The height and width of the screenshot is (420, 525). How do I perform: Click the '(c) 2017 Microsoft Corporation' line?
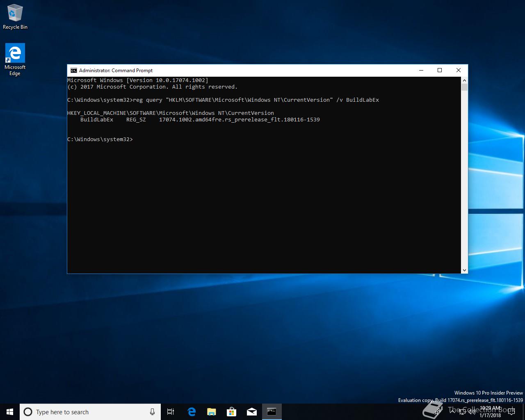153,87
